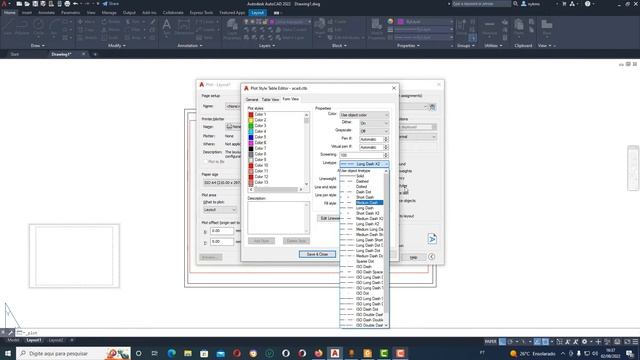Click X plot offset field in Plot dialog

[222, 231]
